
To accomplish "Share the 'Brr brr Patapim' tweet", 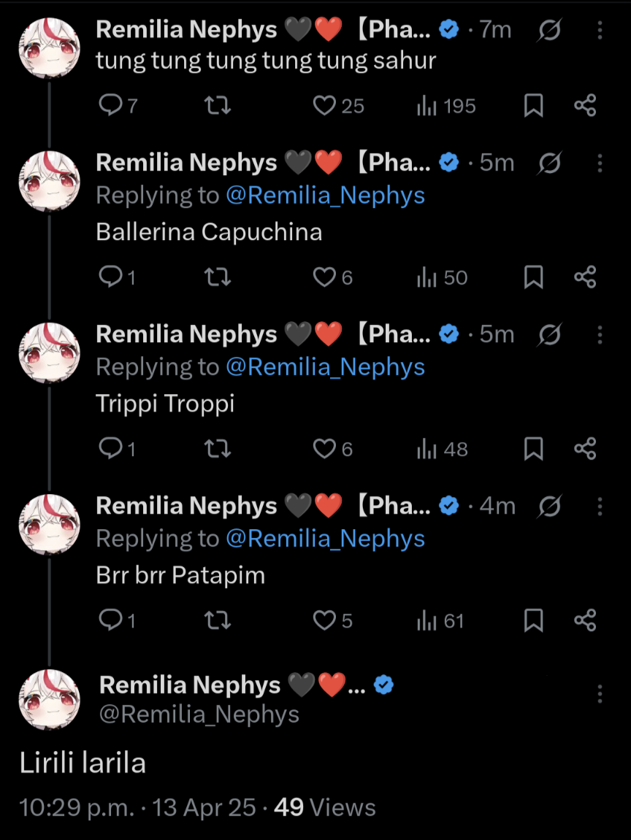I will (x=585, y=621).
